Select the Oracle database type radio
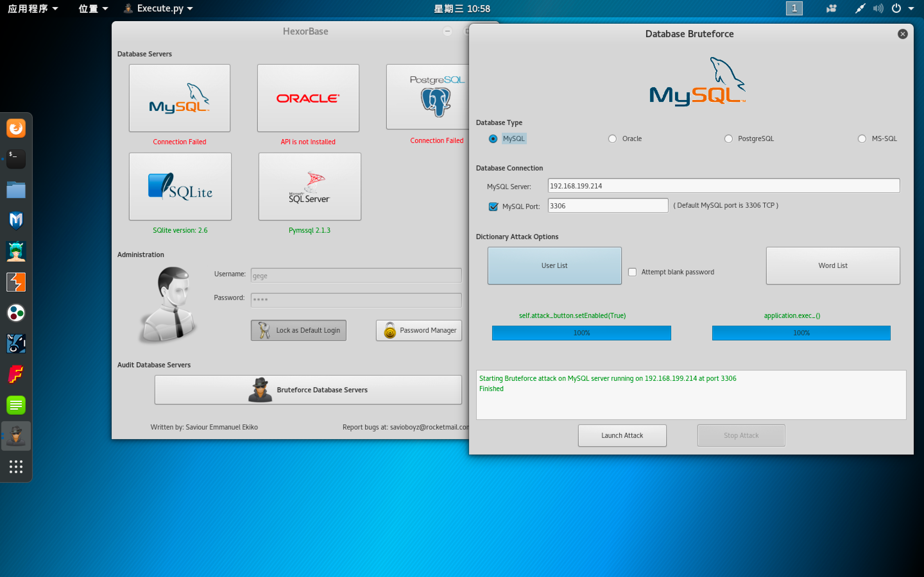 coord(612,139)
